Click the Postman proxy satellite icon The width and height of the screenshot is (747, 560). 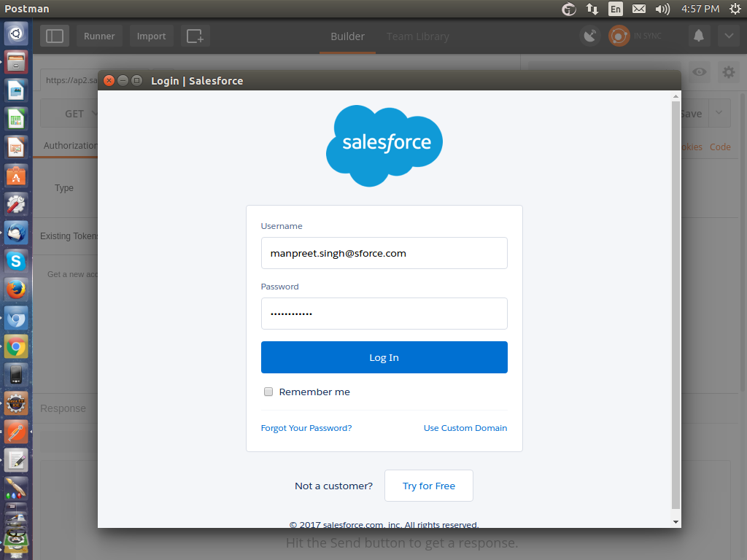coord(589,36)
